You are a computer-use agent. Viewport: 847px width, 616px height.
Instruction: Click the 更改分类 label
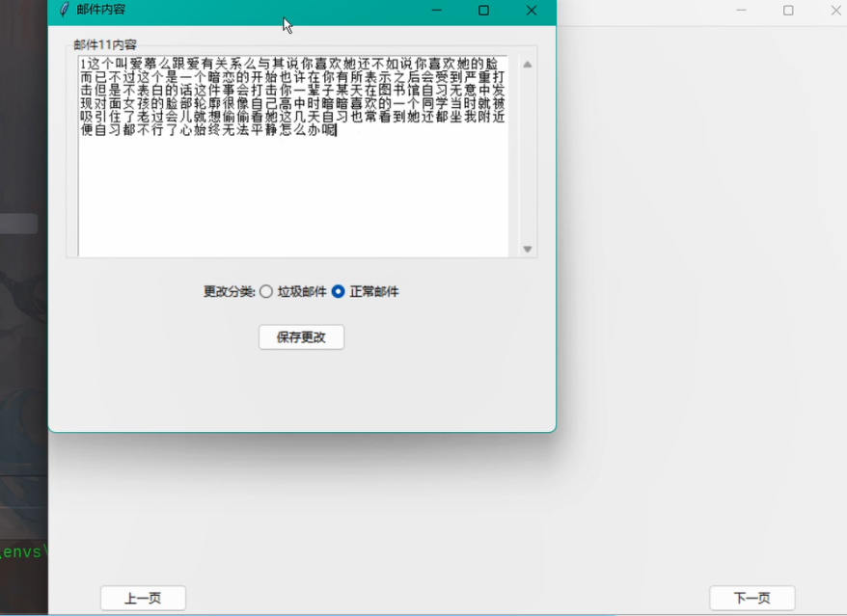click(229, 291)
